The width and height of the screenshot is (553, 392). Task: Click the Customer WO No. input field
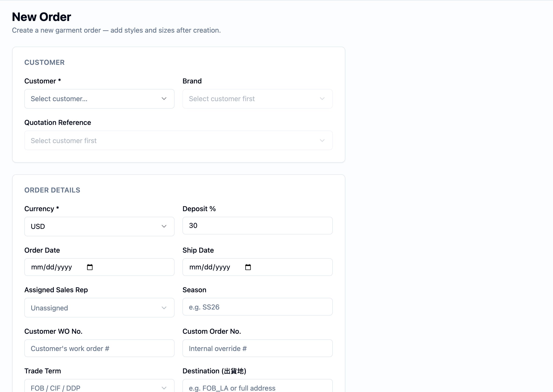click(x=99, y=348)
